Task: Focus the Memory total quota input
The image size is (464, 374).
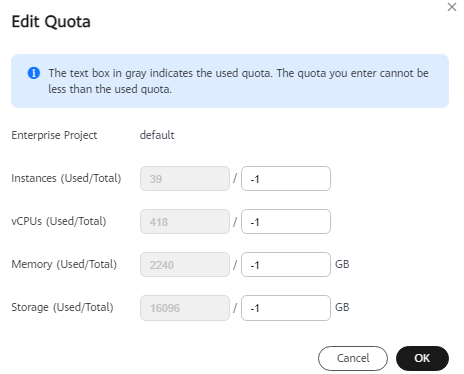Action: (286, 265)
